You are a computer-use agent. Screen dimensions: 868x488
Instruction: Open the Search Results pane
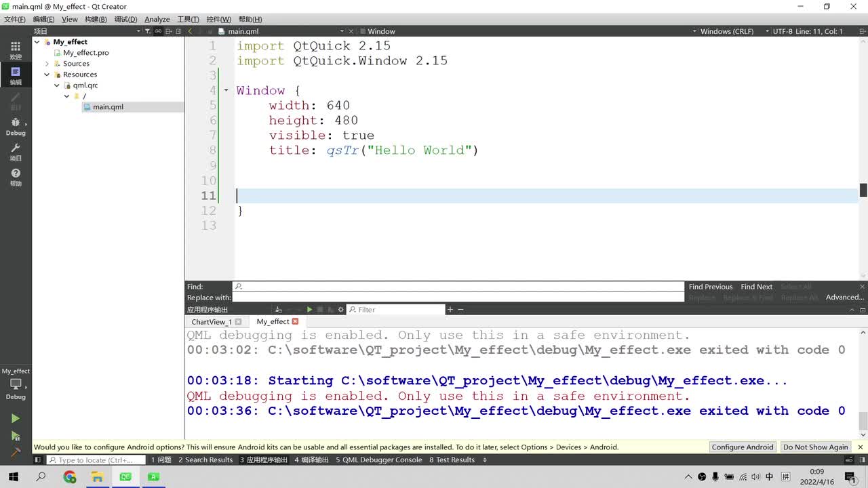click(x=205, y=460)
